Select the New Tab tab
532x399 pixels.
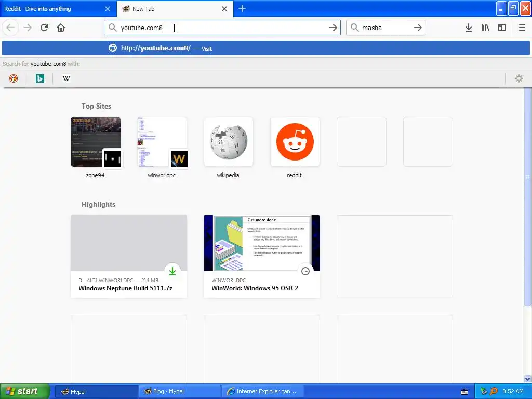175,9
